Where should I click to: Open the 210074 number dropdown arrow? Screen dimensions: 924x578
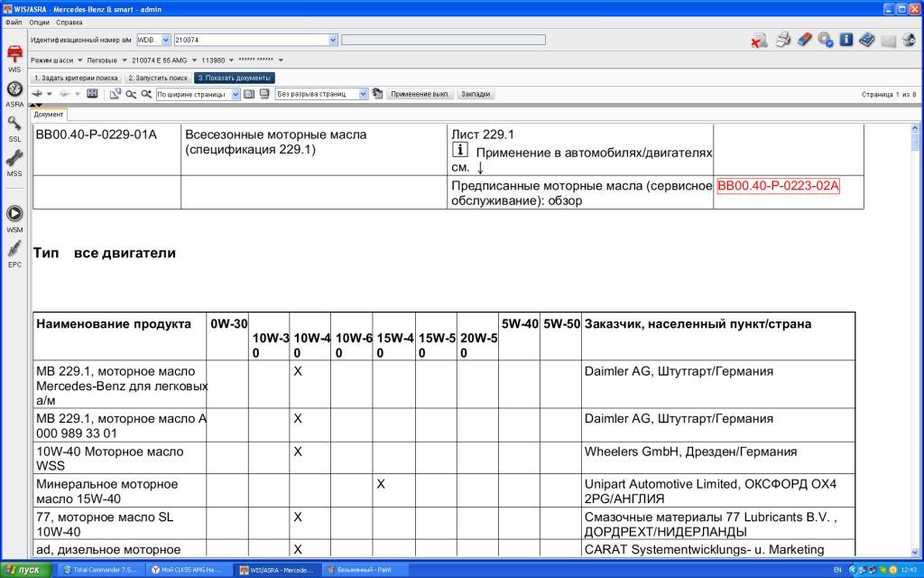333,40
